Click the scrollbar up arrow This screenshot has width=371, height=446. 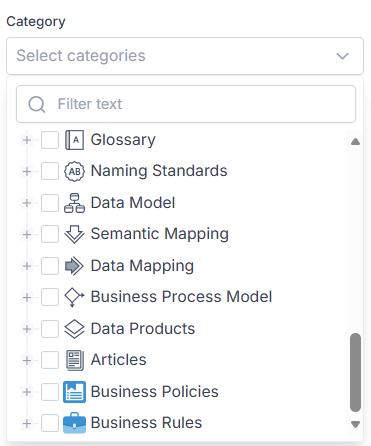[355, 142]
